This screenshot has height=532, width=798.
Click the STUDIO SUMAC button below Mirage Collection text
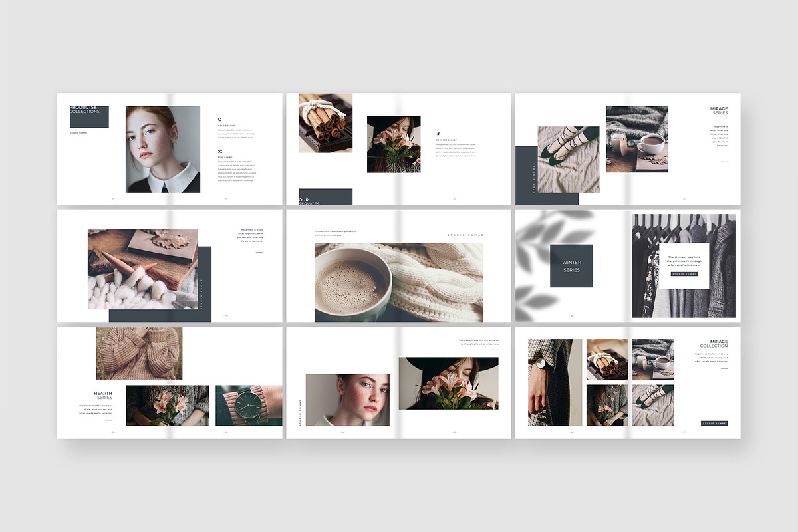(x=714, y=423)
